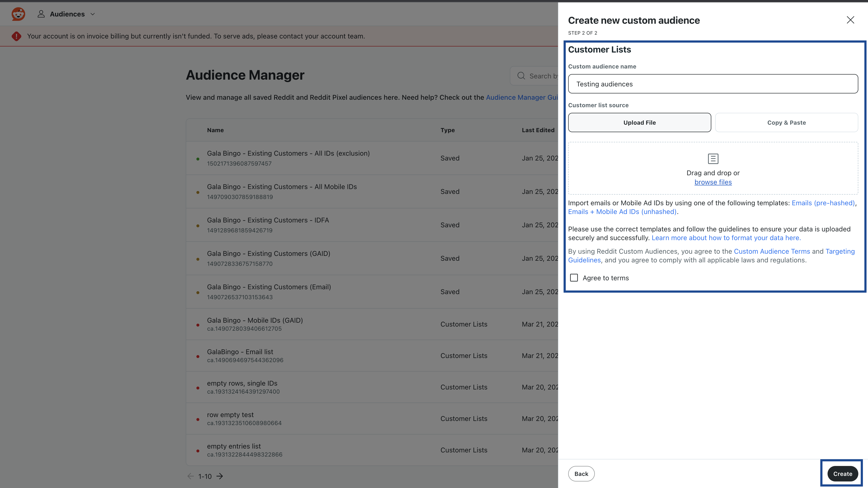Screen dimensions: 868x488
Task: Click the Reddit logo icon
Action: coord(18,14)
